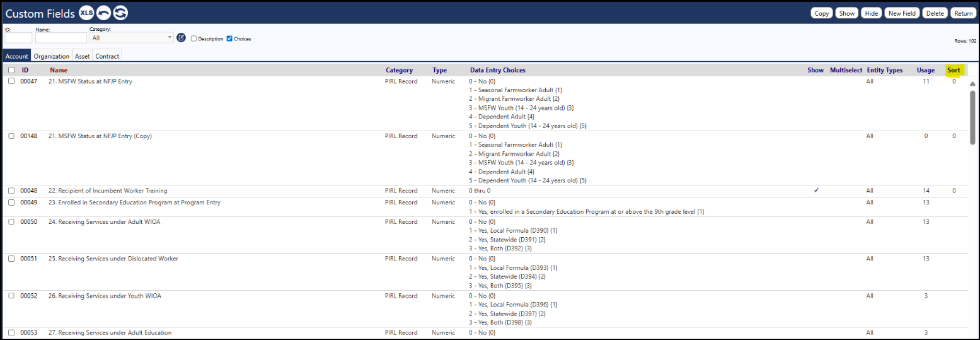Click '27. Receiving Services under Adult Education'
The height and width of the screenshot is (340, 980).
110,332
